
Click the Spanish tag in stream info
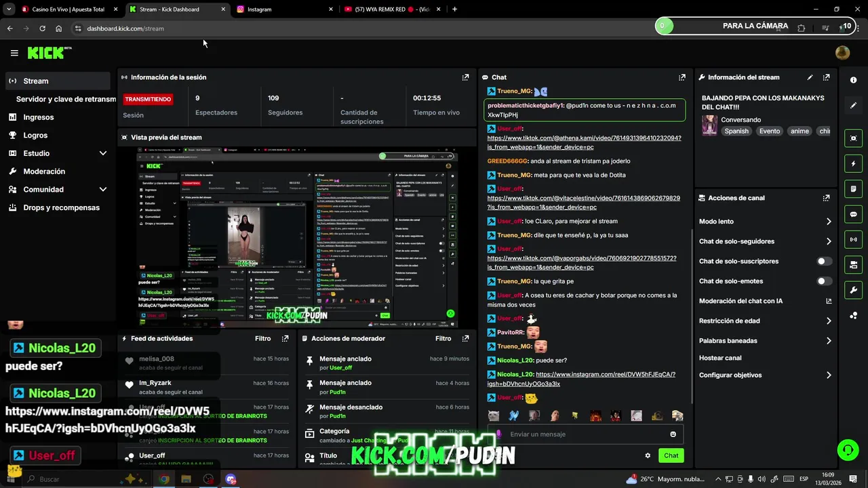[x=736, y=131]
